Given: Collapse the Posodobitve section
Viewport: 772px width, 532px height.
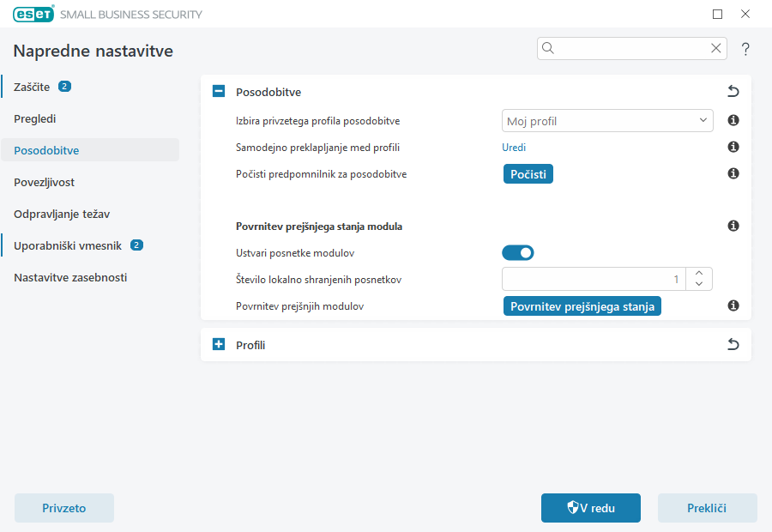Looking at the screenshot, I should pos(219,92).
